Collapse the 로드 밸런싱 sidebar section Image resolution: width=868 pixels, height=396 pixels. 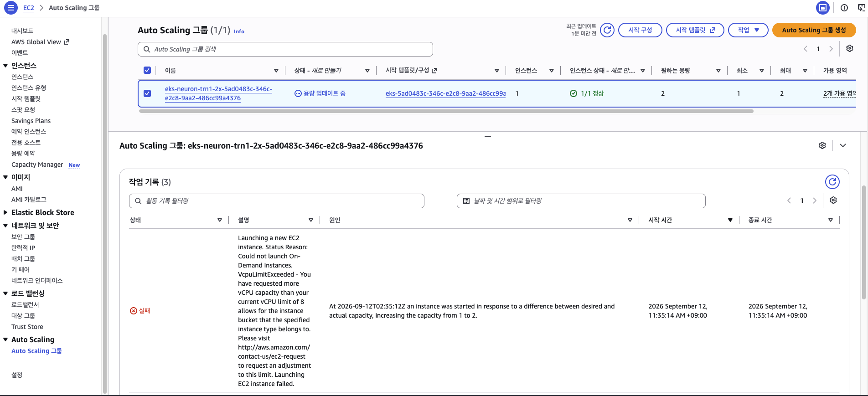tap(5, 293)
